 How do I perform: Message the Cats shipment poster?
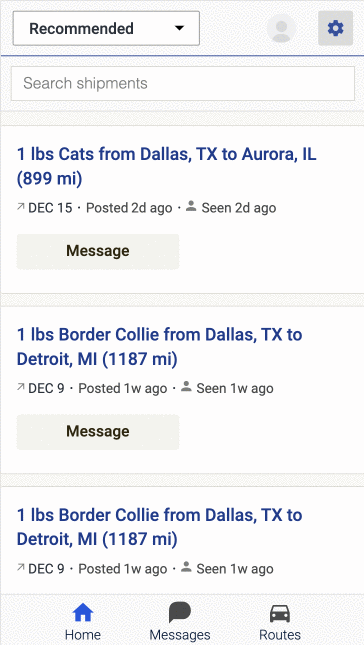(98, 251)
